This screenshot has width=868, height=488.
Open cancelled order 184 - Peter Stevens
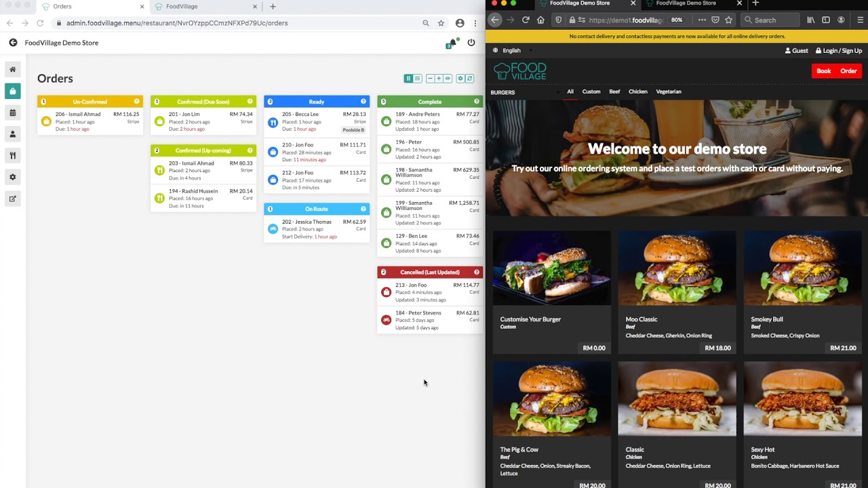430,320
